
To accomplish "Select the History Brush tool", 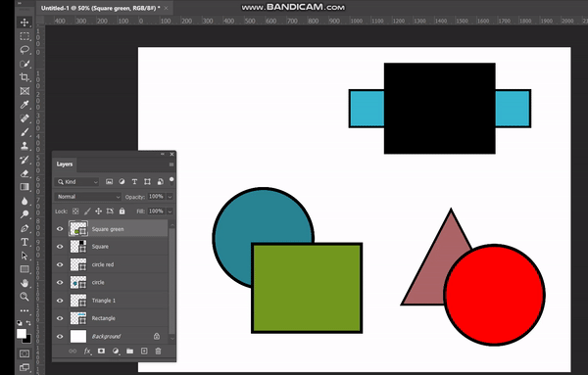I will coord(24,160).
